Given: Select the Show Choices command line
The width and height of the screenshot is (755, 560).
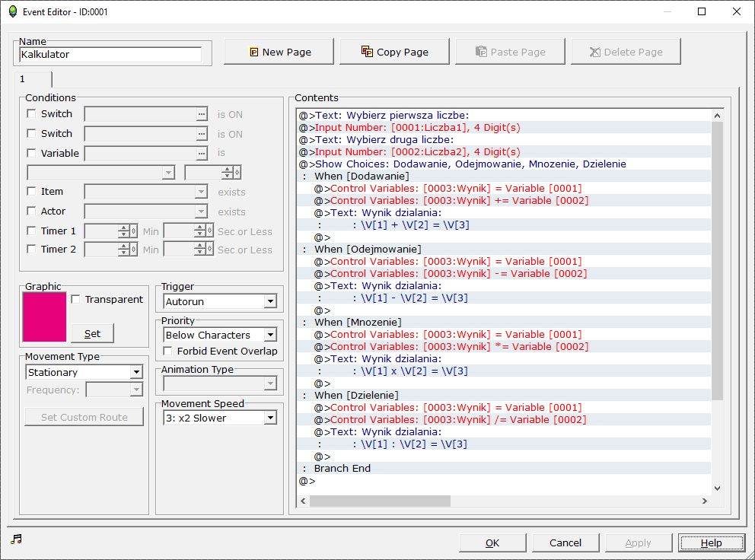Looking at the screenshot, I should [x=504, y=164].
